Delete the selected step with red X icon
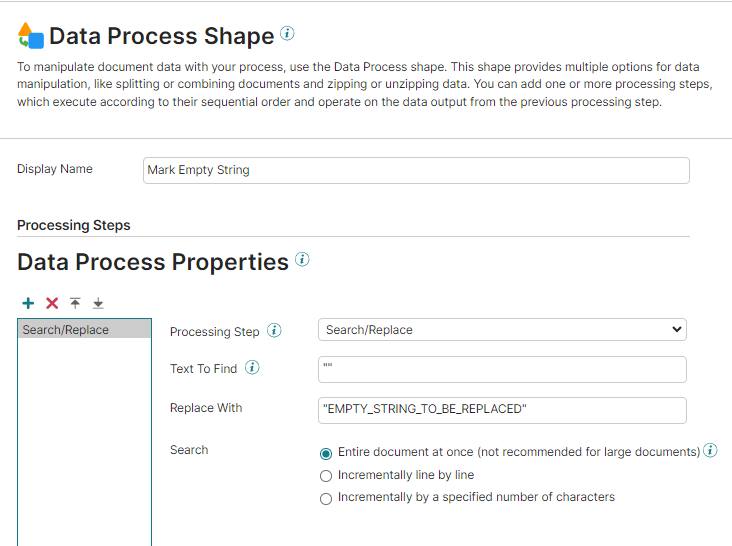 click(x=52, y=303)
